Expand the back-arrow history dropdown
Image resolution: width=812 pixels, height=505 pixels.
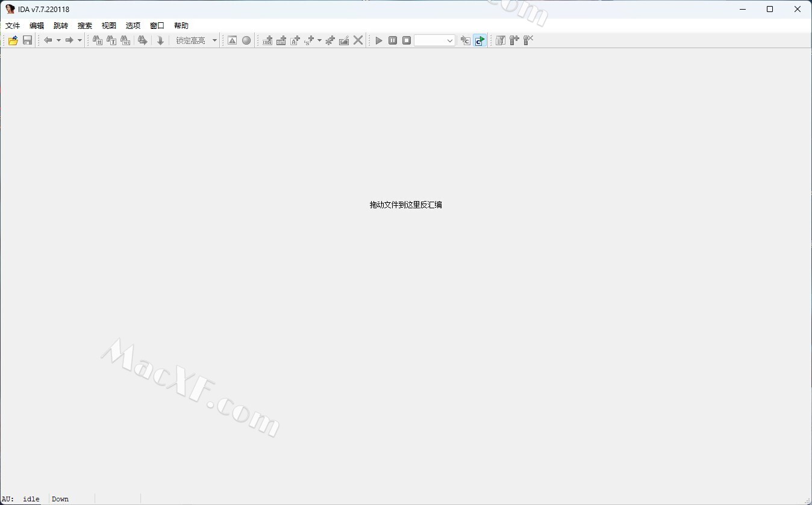[x=58, y=40]
